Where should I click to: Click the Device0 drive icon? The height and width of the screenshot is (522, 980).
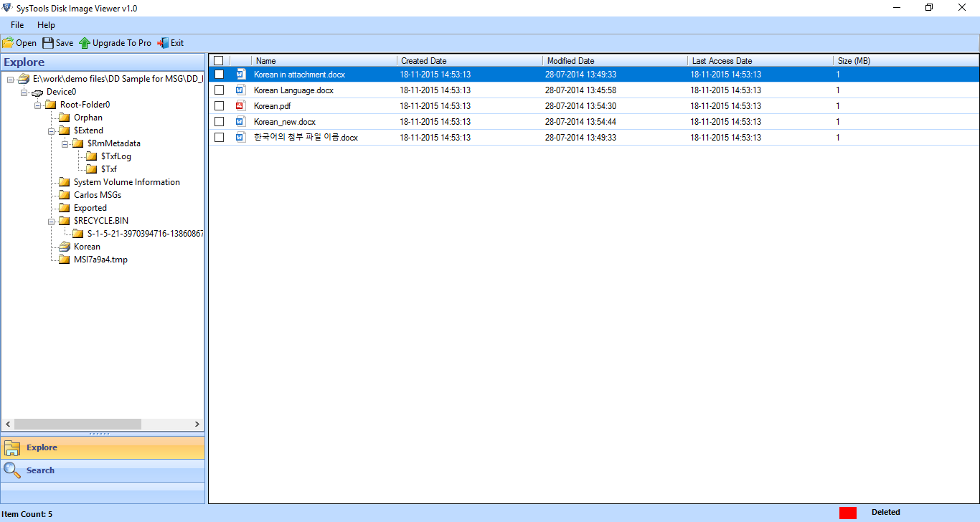point(37,92)
